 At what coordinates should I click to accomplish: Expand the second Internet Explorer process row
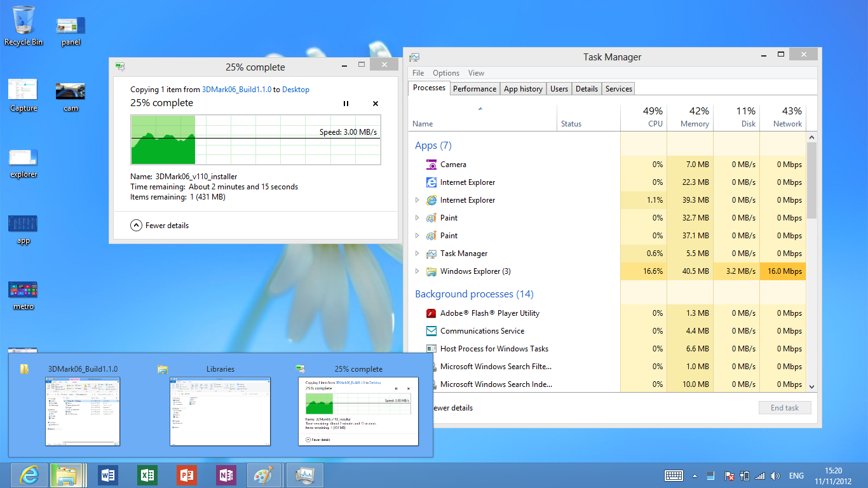(x=417, y=200)
